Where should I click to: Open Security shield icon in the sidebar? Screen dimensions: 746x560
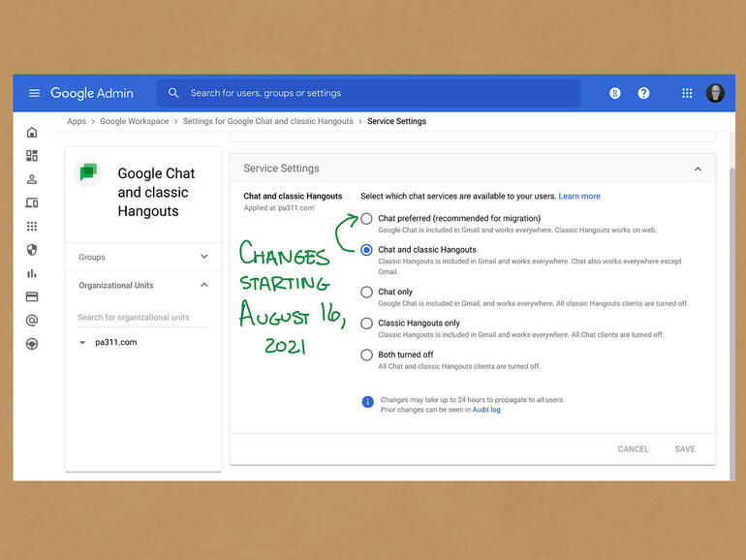click(x=32, y=250)
